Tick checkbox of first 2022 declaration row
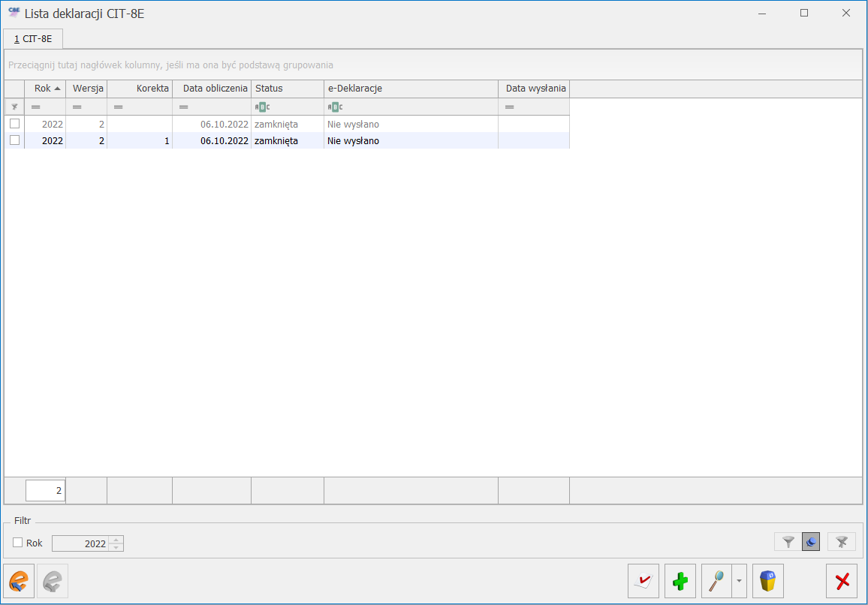 point(15,123)
